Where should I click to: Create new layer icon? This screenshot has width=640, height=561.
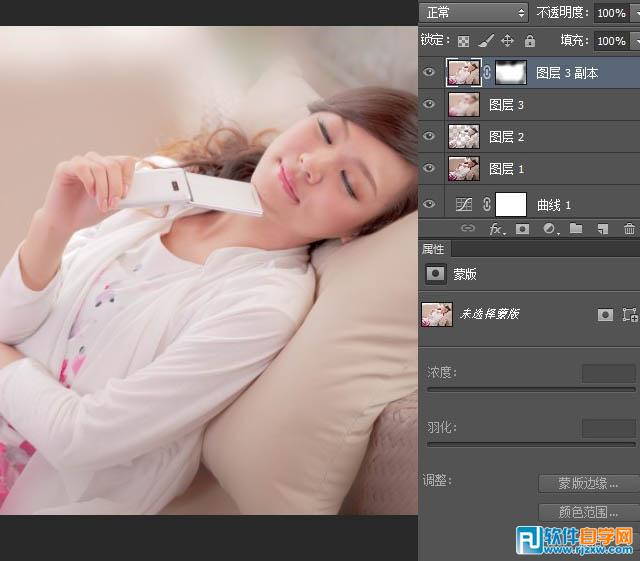(x=602, y=229)
